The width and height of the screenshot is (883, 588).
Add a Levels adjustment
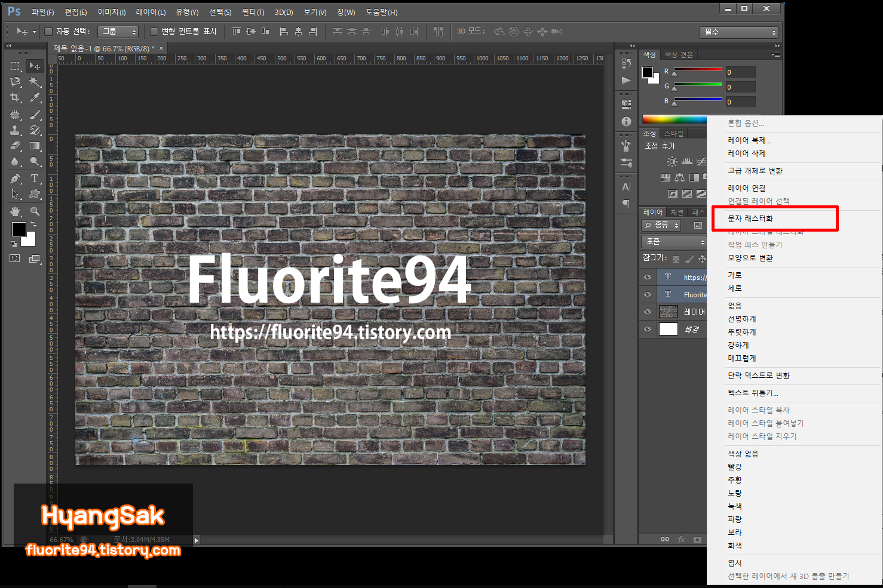pos(687,161)
